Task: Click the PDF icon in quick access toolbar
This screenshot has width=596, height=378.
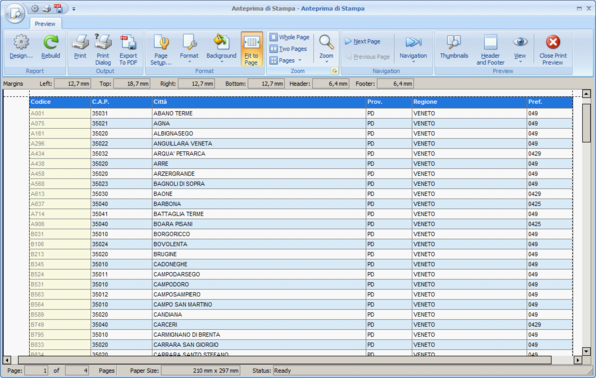Action: (x=58, y=8)
